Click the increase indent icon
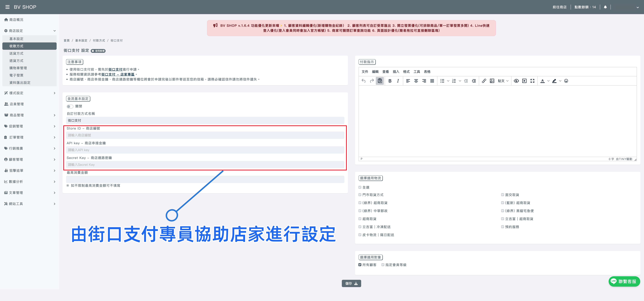Image resolution: width=644 pixels, height=301 pixels. click(474, 81)
